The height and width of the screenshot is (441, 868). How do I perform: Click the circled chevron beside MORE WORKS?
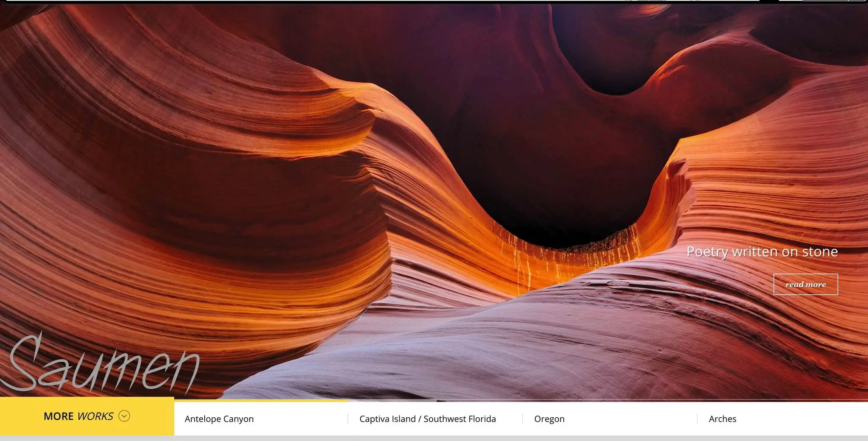pos(124,416)
